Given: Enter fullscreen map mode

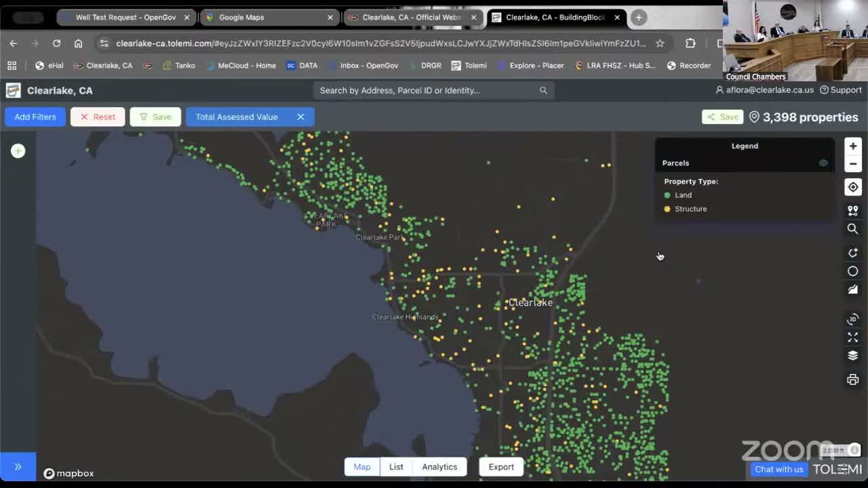Looking at the screenshot, I should pyautogui.click(x=853, y=337).
